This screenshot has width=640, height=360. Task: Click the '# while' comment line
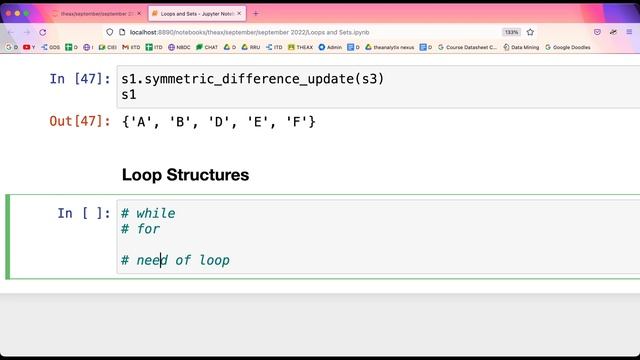(x=148, y=213)
